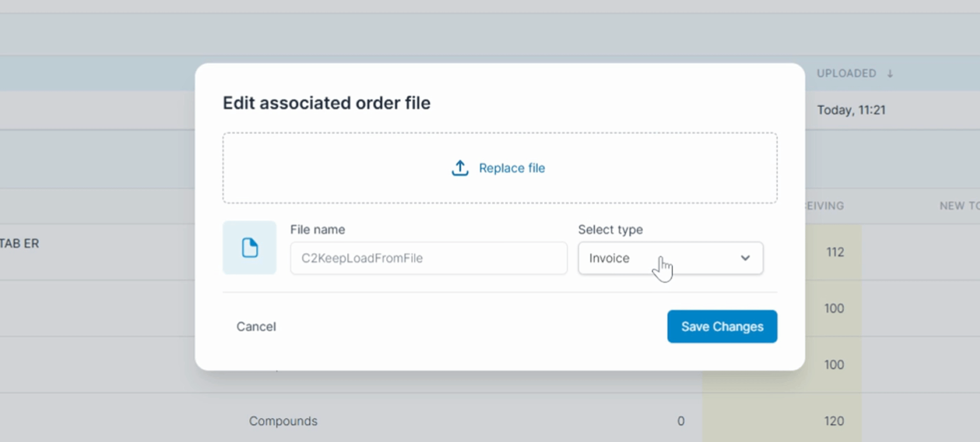Click the File name input field
The height and width of the screenshot is (442, 980).
click(429, 258)
